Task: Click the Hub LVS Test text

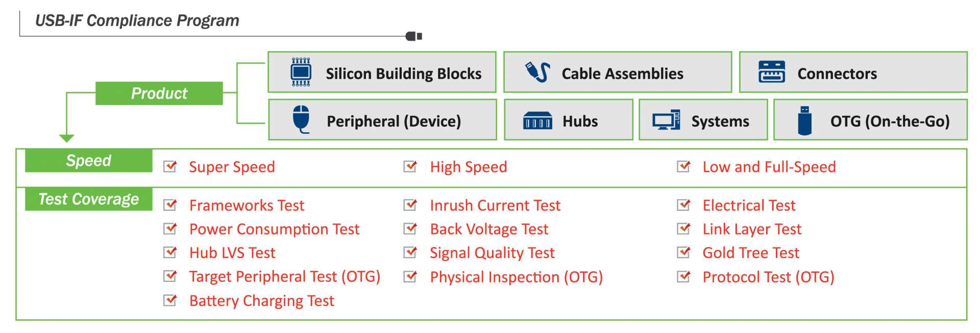Action: click(x=232, y=253)
